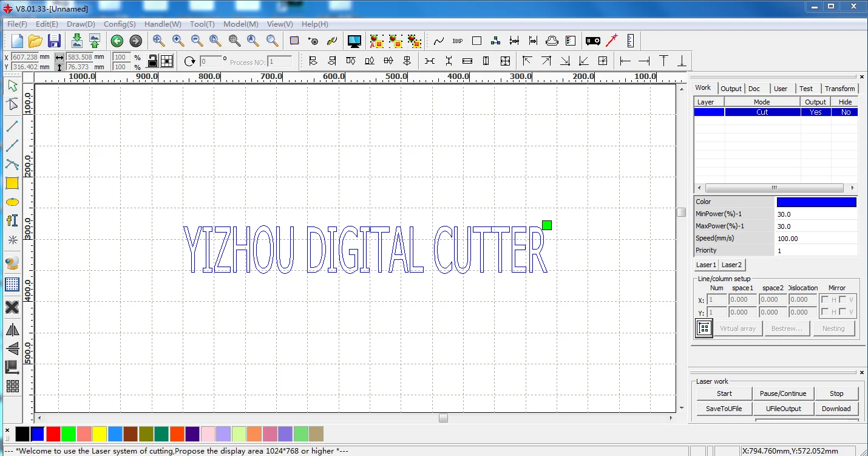Click the monitor preview icon
The height and width of the screenshot is (456, 868).
click(x=354, y=41)
